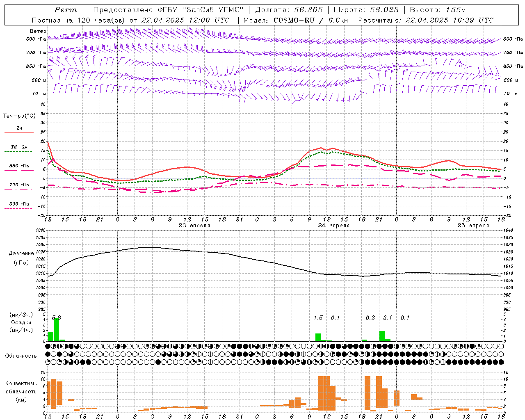This screenshot has height=420, width=525.
Task: Click the tallest green precipitation bar under 5.8
Action: click(x=57, y=330)
